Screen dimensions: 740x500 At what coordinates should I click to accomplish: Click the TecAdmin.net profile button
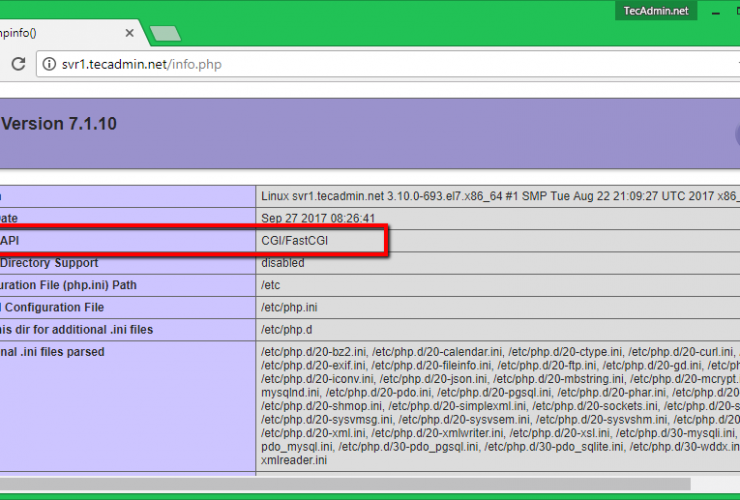pyautogui.click(x=653, y=10)
